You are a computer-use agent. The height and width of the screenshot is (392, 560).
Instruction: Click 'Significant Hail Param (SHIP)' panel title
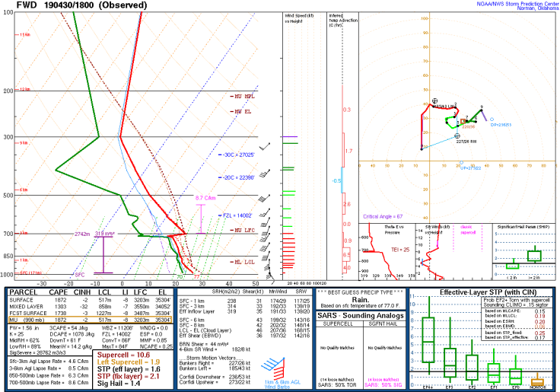(x=523, y=227)
